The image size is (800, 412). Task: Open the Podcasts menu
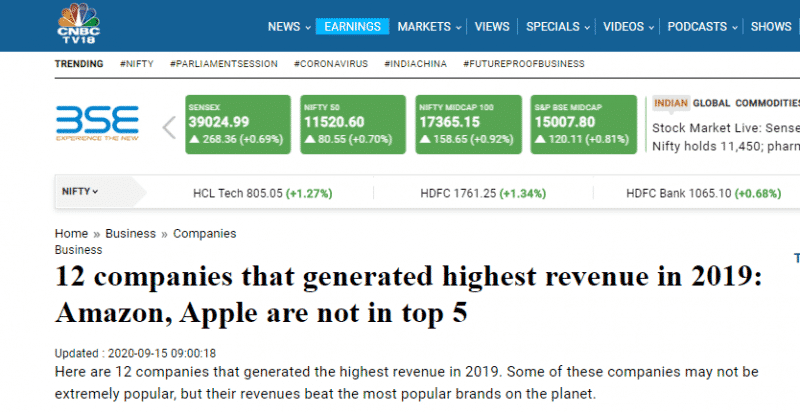pyautogui.click(x=697, y=27)
